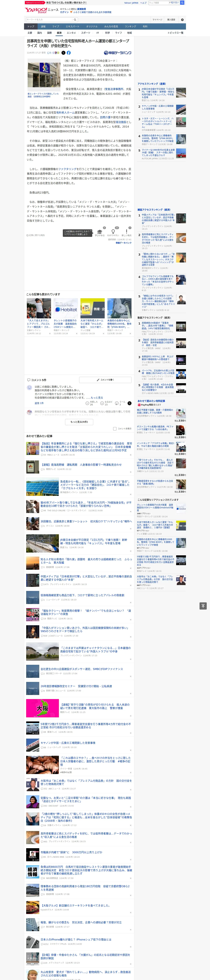Open the 浜田雅功、近藤真彦 article link

tap(86, 521)
